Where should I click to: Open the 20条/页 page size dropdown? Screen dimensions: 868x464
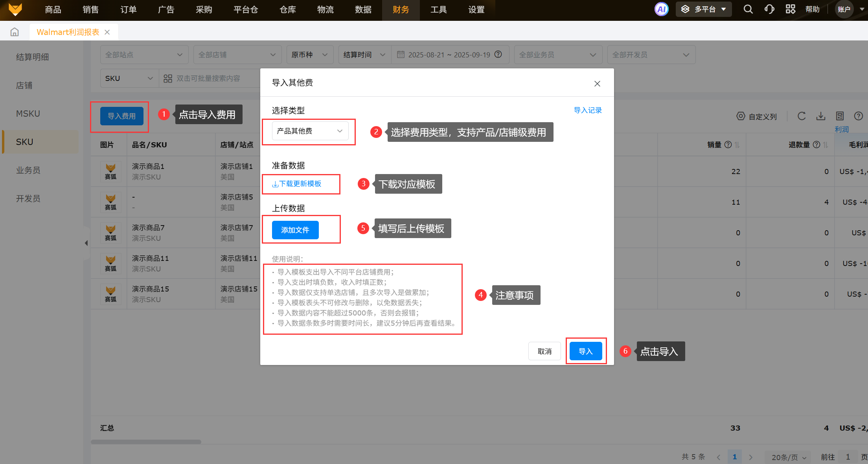coord(789,457)
